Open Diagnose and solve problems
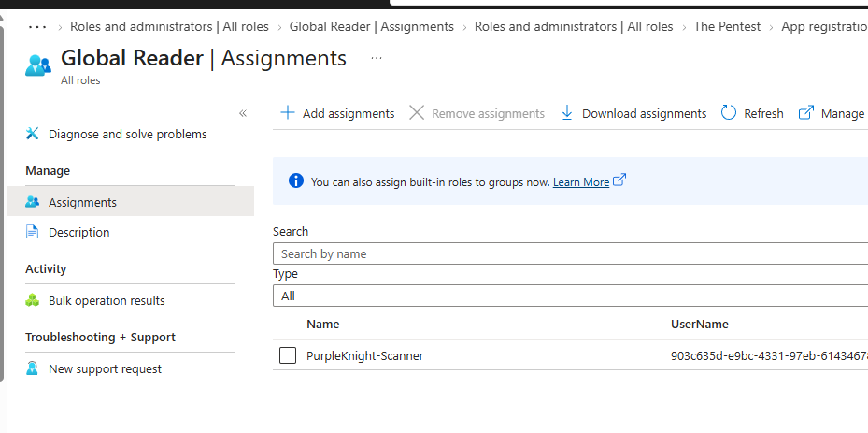 [x=128, y=134]
